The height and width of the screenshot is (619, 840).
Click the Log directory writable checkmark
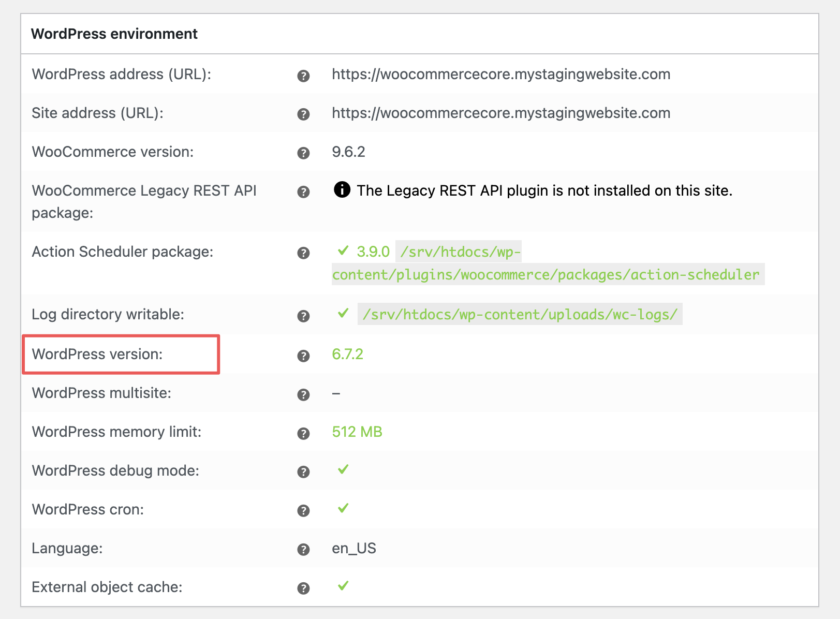point(343,314)
